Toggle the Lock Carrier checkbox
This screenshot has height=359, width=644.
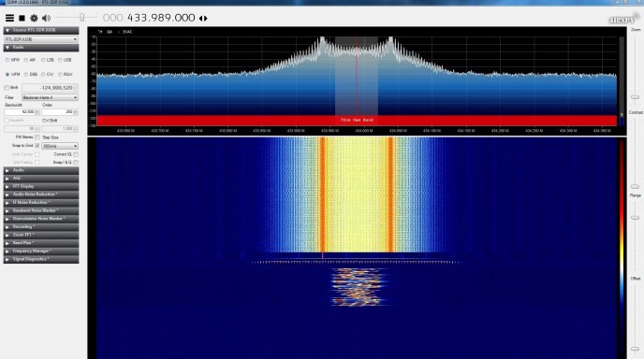(37, 154)
